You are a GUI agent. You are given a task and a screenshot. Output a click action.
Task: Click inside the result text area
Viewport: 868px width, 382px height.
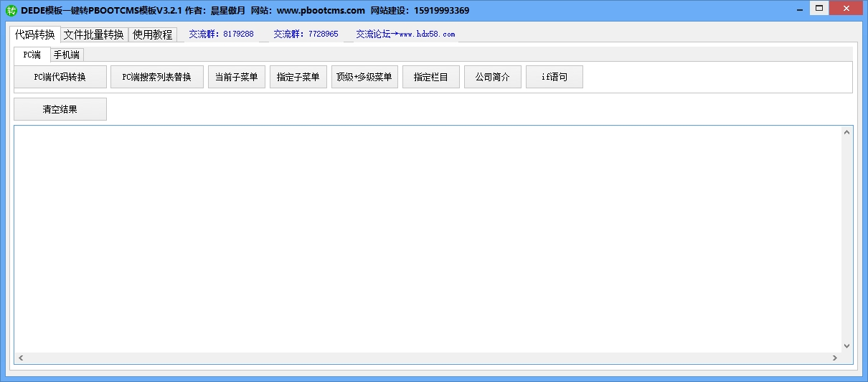click(x=428, y=238)
